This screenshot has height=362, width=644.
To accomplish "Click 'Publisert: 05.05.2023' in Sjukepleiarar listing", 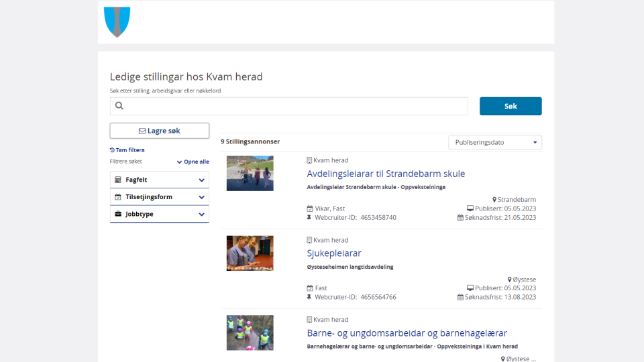I will click(505, 288).
